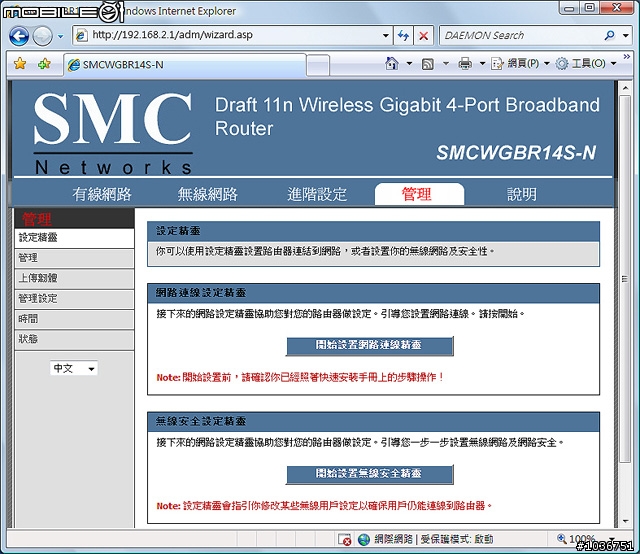Image resolution: width=640 pixels, height=554 pixels.
Task: Select the SMCWGBR14S-N browser tab
Action: [184, 65]
